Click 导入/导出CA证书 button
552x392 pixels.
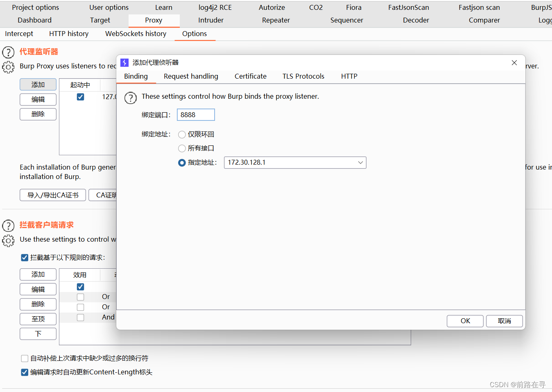pyautogui.click(x=53, y=195)
